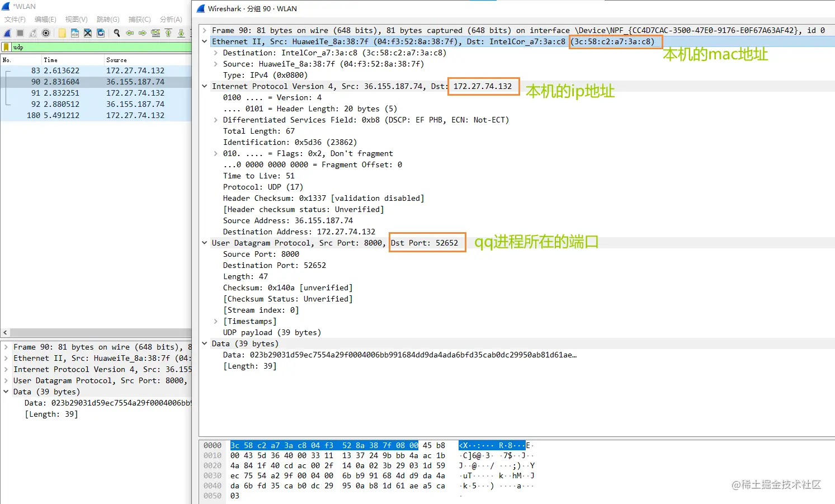Viewport: 835px width, 504px height.
Task: Expand the Source: HuaweiTe_8a:38:7f node
Action: click(216, 64)
